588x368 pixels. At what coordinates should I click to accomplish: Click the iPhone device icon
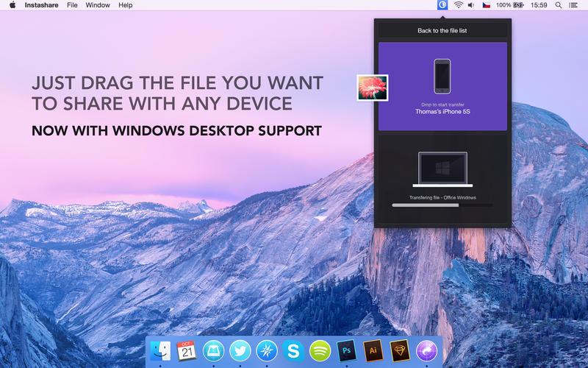442,77
